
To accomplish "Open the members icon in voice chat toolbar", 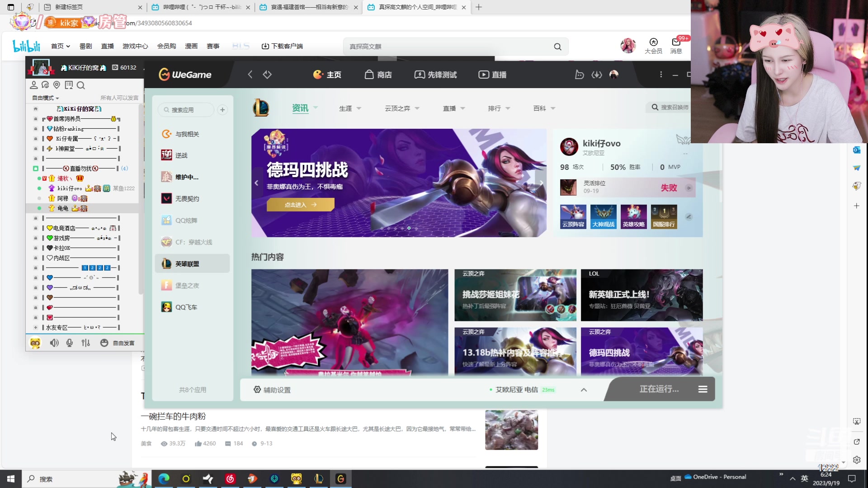I will tap(33, 85).
